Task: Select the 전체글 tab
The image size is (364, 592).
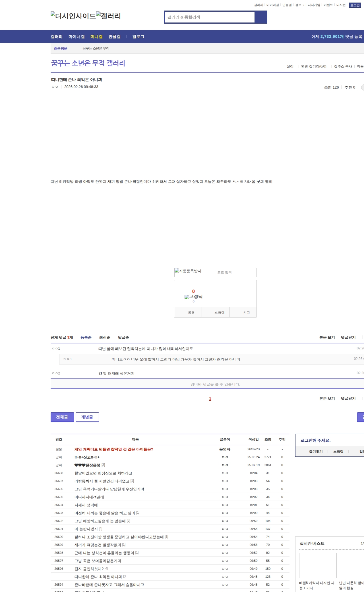Action: [x=62, y=417]
